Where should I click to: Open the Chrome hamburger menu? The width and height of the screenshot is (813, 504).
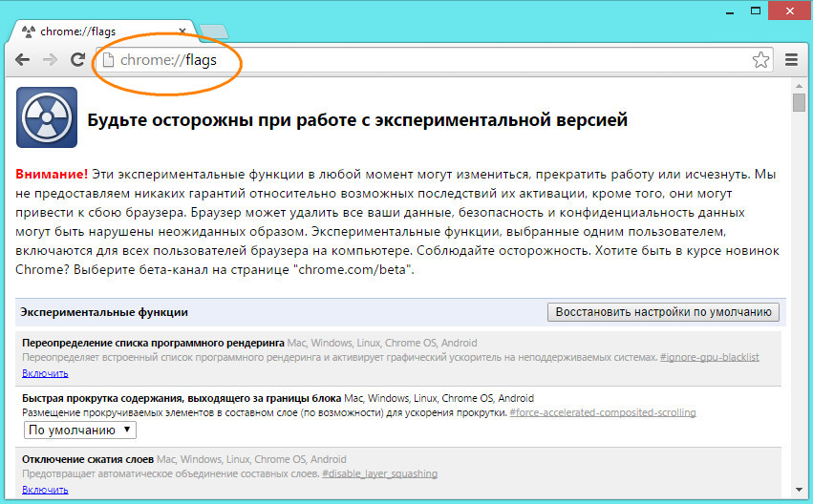(791, 60)
